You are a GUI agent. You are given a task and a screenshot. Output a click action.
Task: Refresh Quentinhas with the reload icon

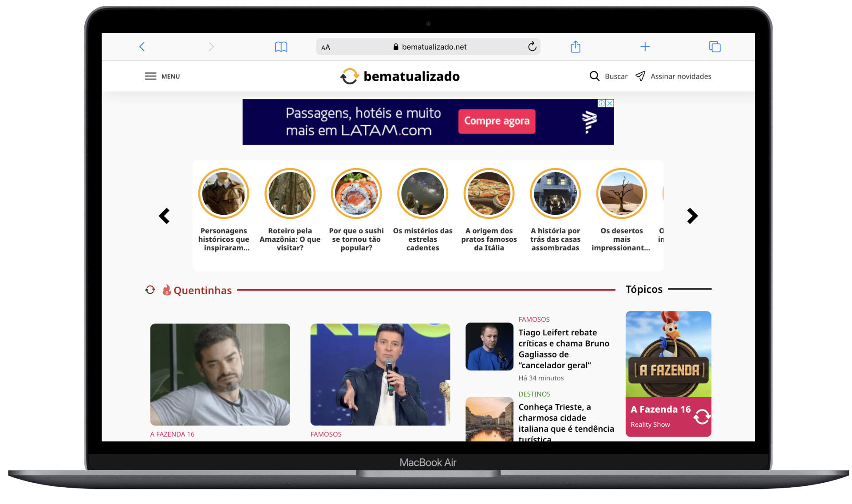(x=150, y=290)
